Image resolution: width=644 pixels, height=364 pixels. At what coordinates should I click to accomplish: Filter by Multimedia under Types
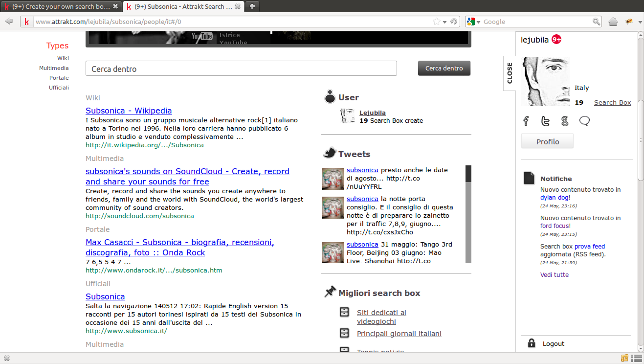tap(54, 68)
